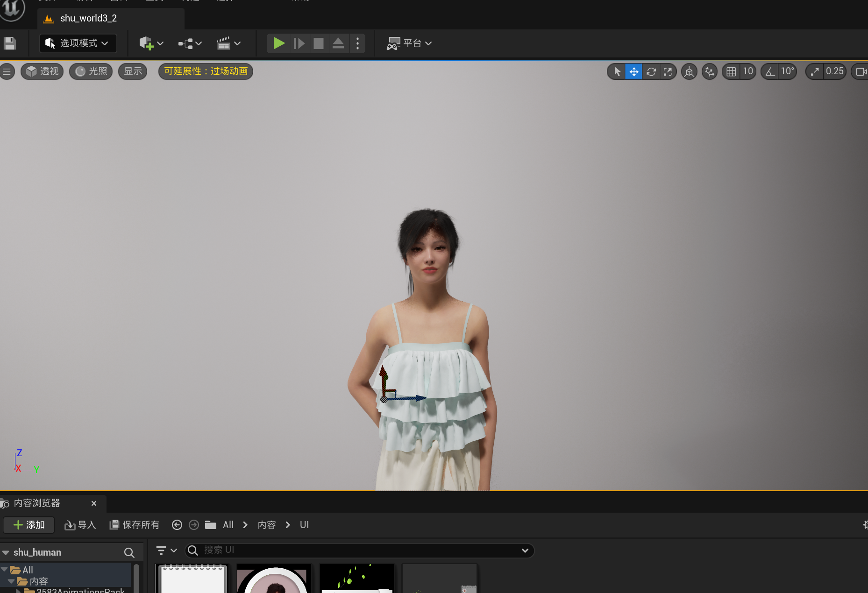The height and width of the screenshot is (593, 868).
Task: Navigate to All in breadcrumb path
Action: click(x=228, y=525)
